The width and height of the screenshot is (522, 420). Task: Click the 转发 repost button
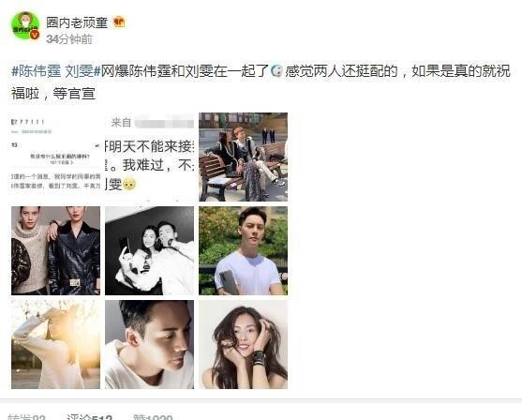pyautogui.click(x=26, y=417)
